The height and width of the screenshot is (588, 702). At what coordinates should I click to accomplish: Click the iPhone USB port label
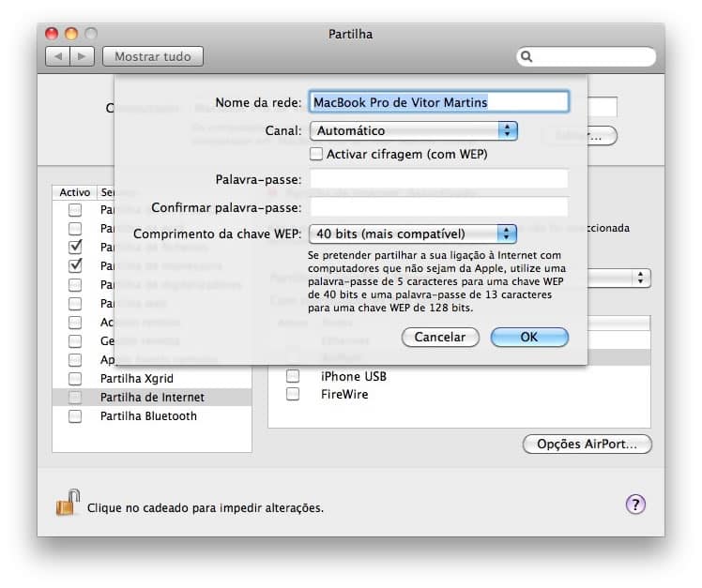tap(354, 376)
